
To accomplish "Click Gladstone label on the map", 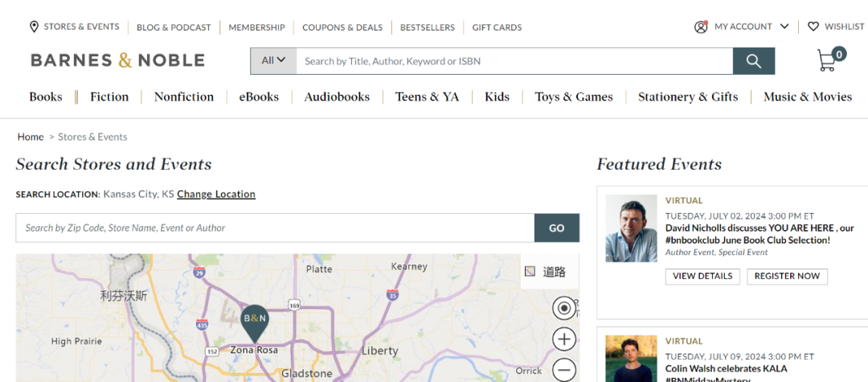I will point(307,374).
